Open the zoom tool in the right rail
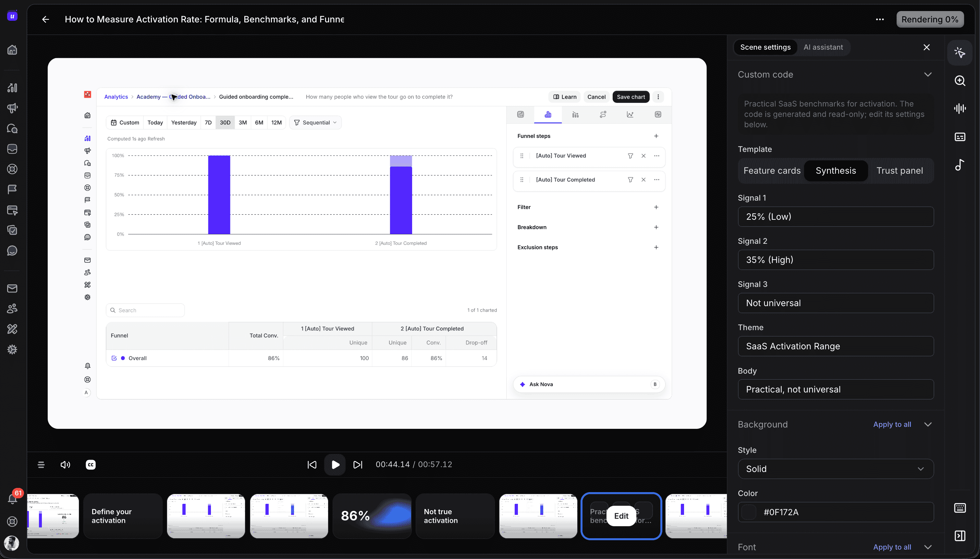This screenshot has height=559, width=980. [x=960, y=81]
